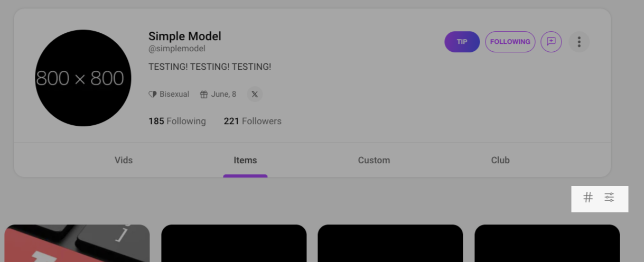The height and width of the screenshot is (262, 644).
Task: Open the message chat icon
Action: coord(551,42)
